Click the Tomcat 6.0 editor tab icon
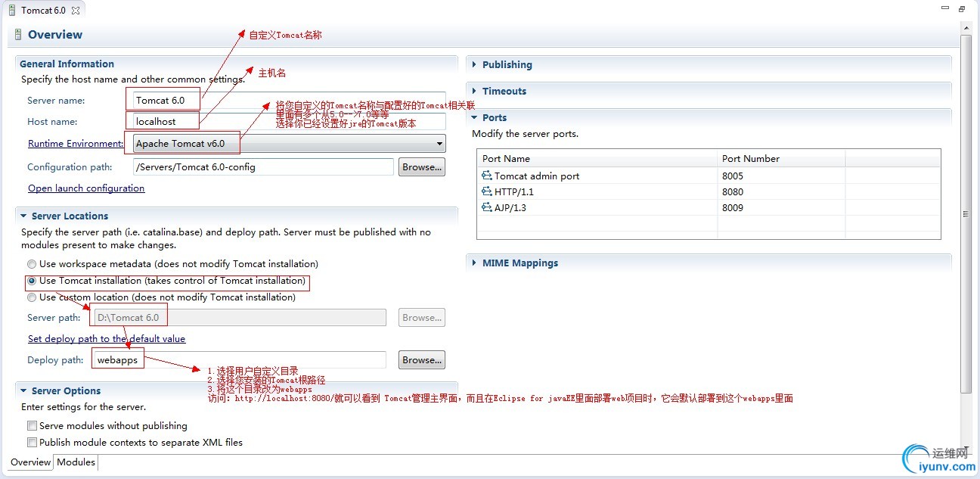The width and height of the screenshot is (980, 479). [x=11, y=11]
